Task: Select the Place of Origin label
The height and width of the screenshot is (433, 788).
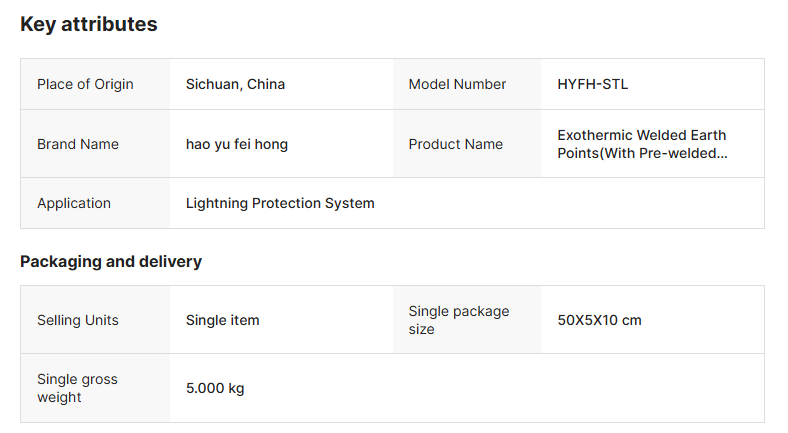Action: point(85,84)
